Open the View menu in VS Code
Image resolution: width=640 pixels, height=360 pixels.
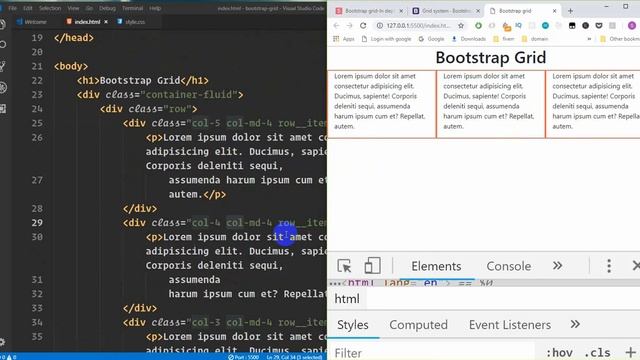pyautogui.click(x=73, y=8)
